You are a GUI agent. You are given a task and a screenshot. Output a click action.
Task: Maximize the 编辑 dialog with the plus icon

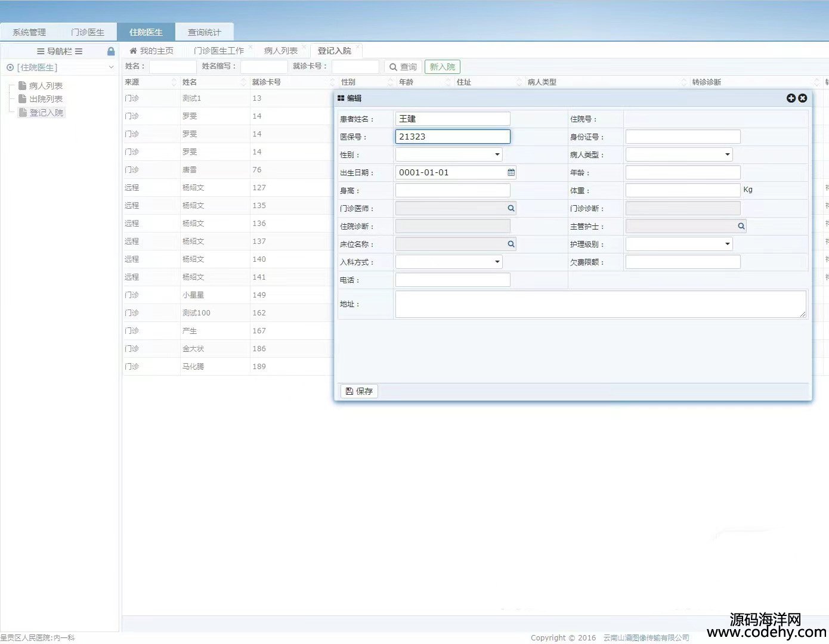point(791,98)
